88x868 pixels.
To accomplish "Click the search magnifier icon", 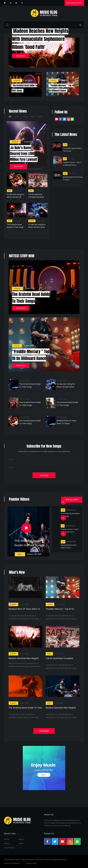I will click(80, 25).
